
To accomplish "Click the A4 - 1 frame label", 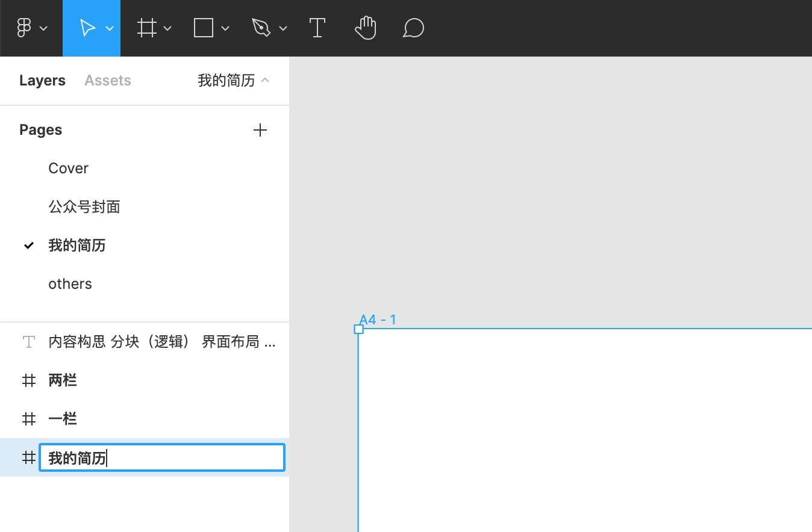I will [x=378, y=319].
